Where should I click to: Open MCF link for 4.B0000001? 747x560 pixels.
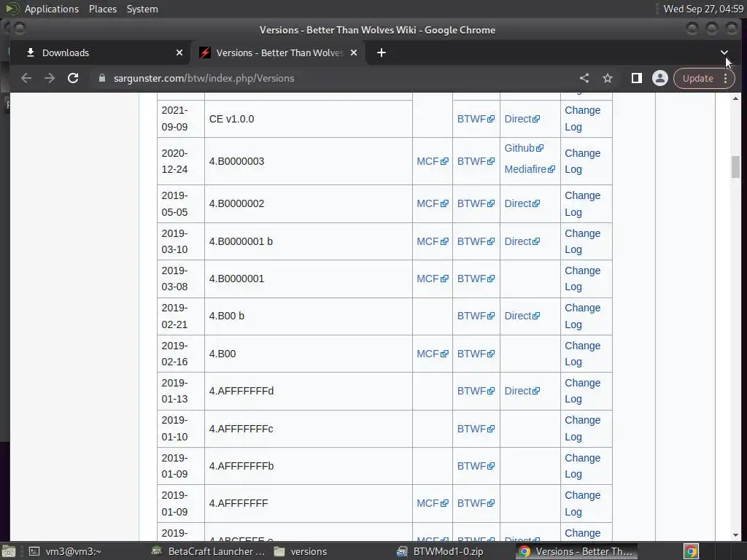(x=432, y=279)
